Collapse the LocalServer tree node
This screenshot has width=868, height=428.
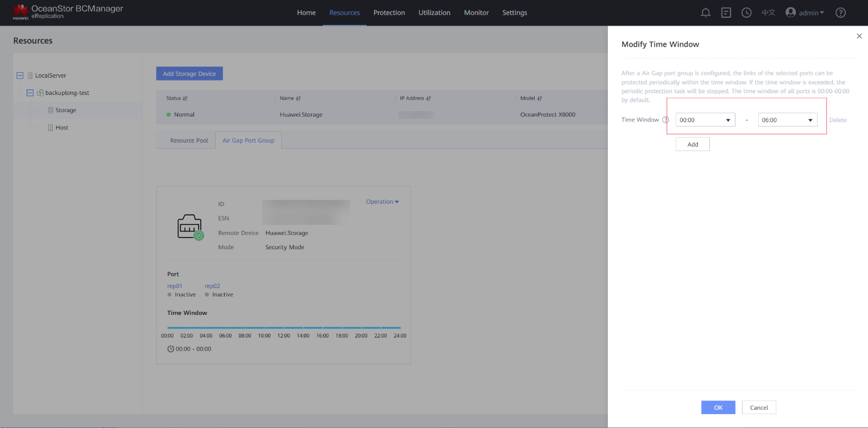click(21, 75)
